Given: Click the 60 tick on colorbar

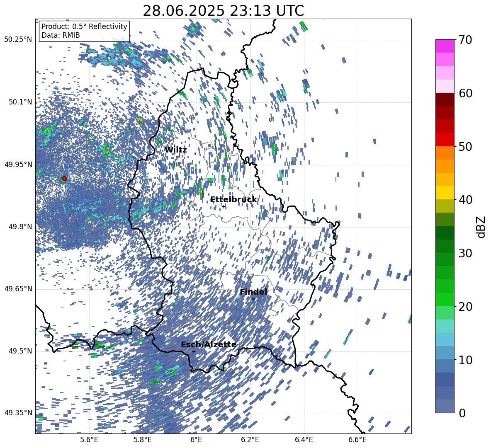Looking at the screenshot, I should (x=466, y=93).
